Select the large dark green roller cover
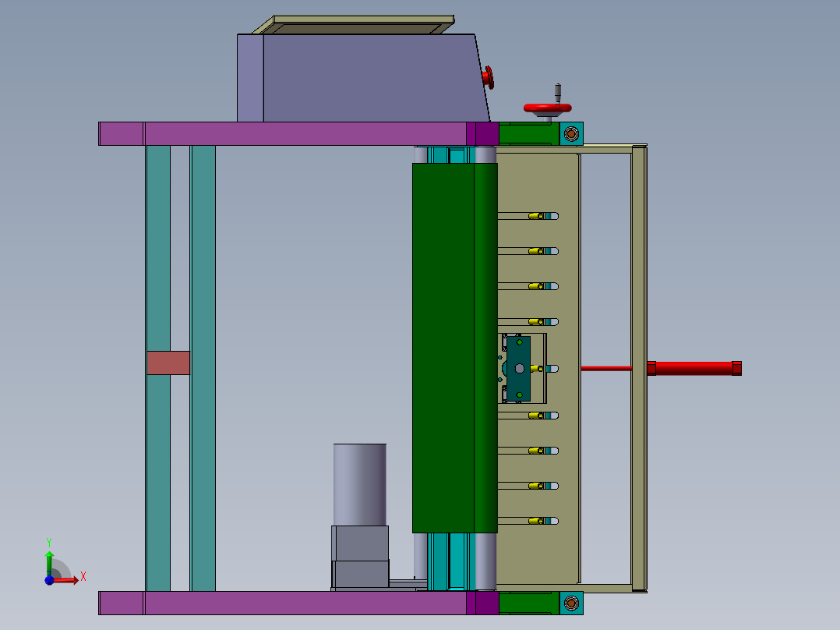 pos(455,348)
